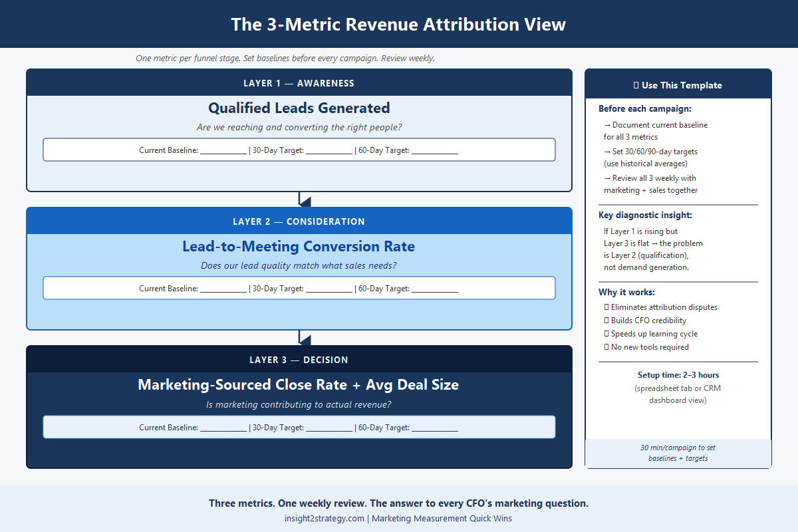Fill the 30-Day Target blank in Layer 2

(329, 290)
